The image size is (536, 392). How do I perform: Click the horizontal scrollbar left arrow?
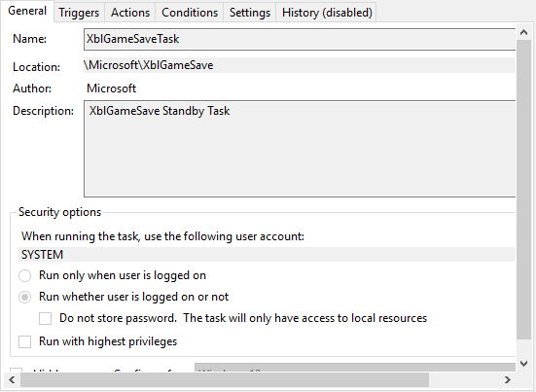coord(12,379)
